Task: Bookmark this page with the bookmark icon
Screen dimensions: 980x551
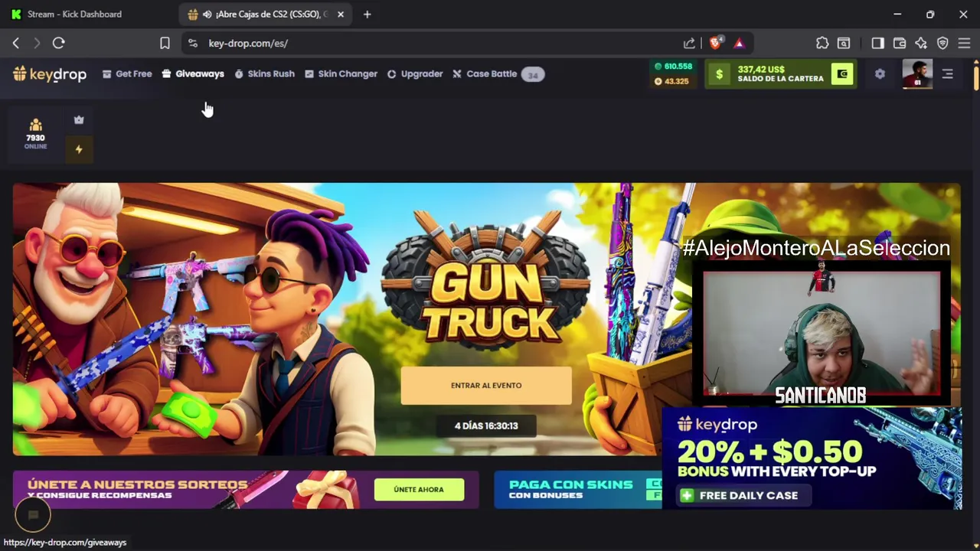Action: (165, 44)
